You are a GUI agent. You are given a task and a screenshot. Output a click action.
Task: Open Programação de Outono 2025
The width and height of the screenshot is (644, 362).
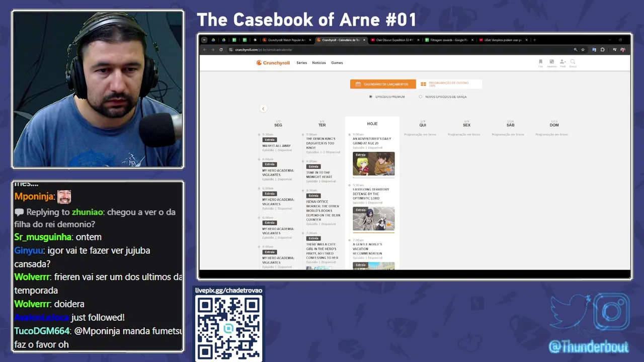(449, 84)
